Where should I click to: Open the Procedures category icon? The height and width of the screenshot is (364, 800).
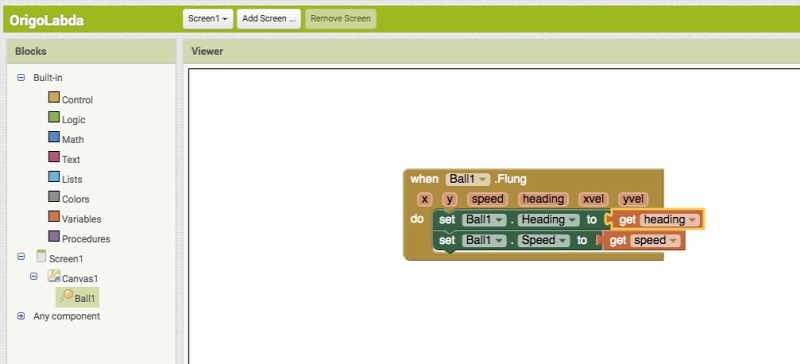54,236
